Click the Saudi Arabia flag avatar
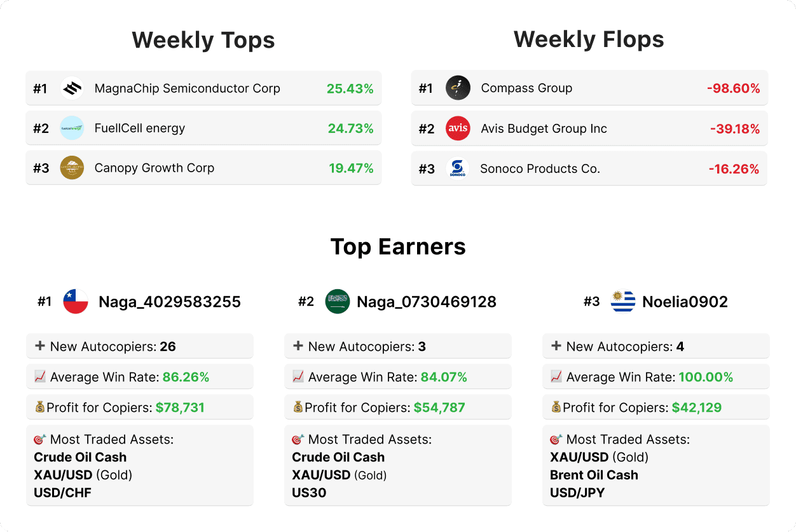This screenshot has height=532, width=796. tap(337, 301)
